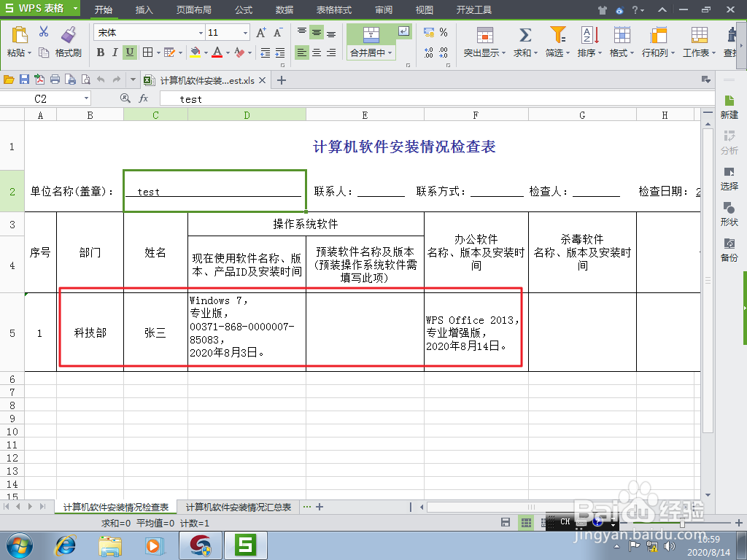Toggle middle vertical alignment
This screenshot has width=747, height=560.
[317, 32]
